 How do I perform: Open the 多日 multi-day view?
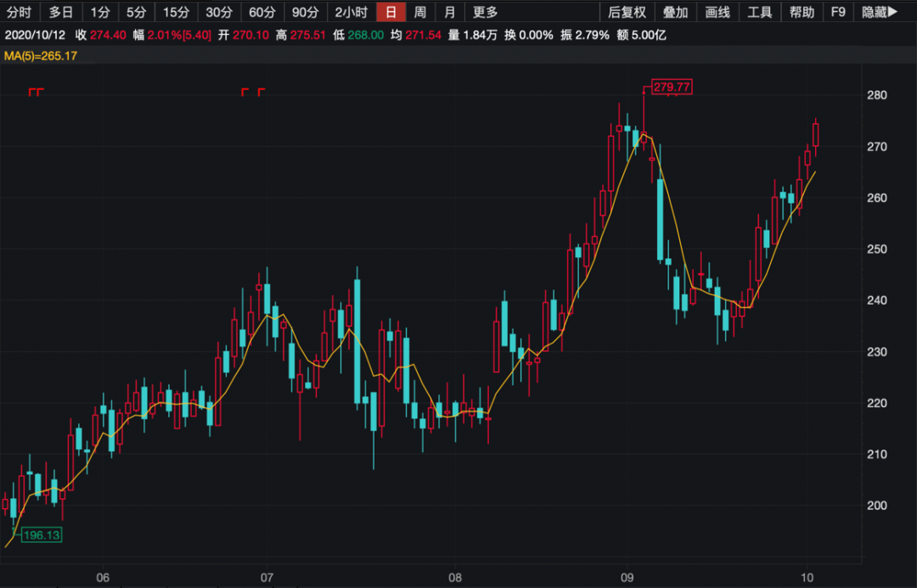61,12
